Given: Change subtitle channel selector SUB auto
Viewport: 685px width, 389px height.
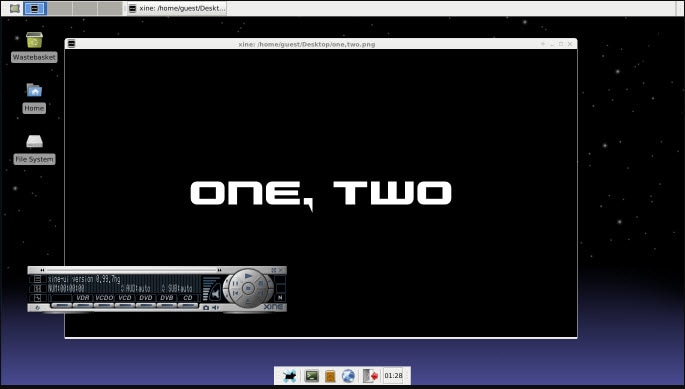Looking at the screenshot, I should pos(177,288).
